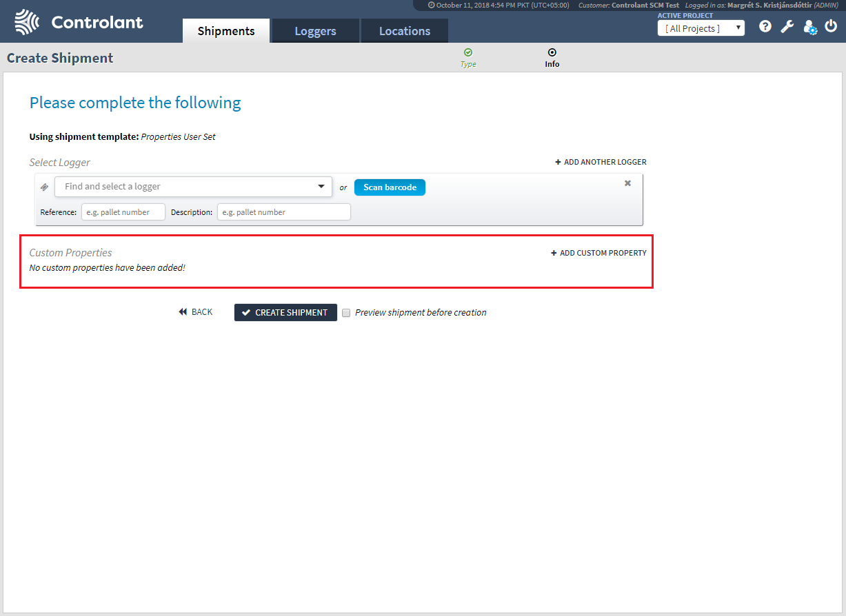Switch to the Locations tab
This screenshot has width=846, height=616.
click(x=405, y=31)
